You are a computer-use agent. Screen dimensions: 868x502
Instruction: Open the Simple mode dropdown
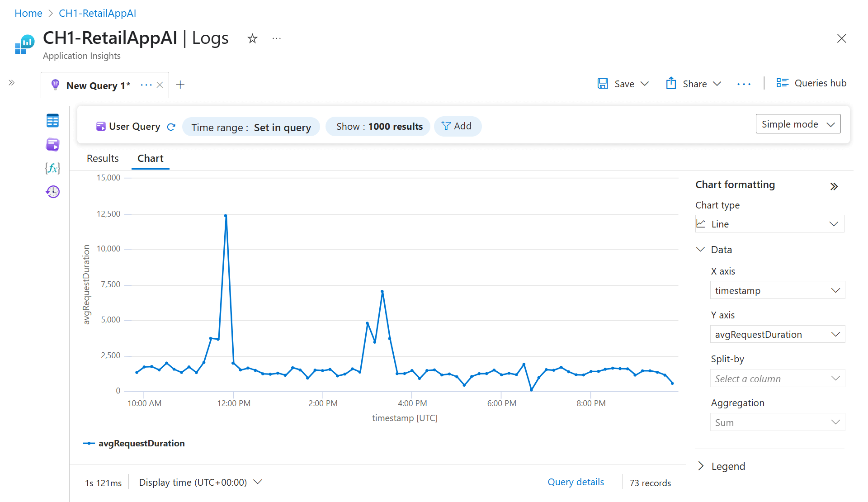pyautogui.click(x=798, y=124)
